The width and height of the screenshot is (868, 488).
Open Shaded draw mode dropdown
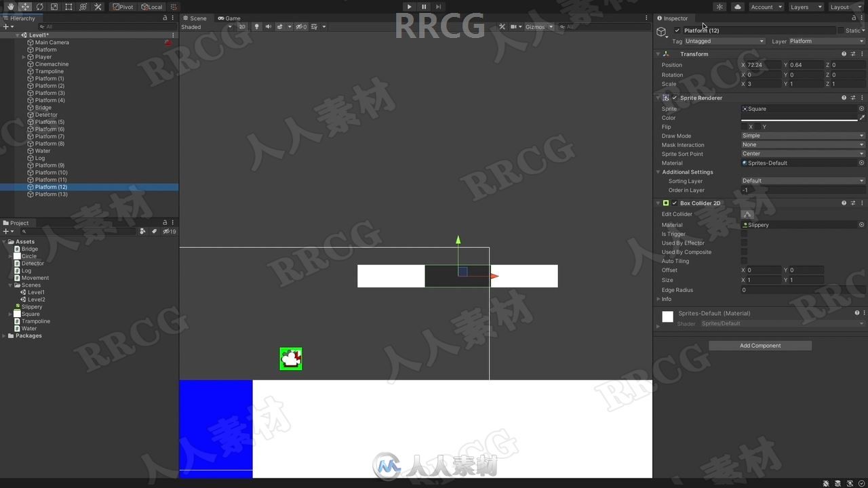click(206, 26)
